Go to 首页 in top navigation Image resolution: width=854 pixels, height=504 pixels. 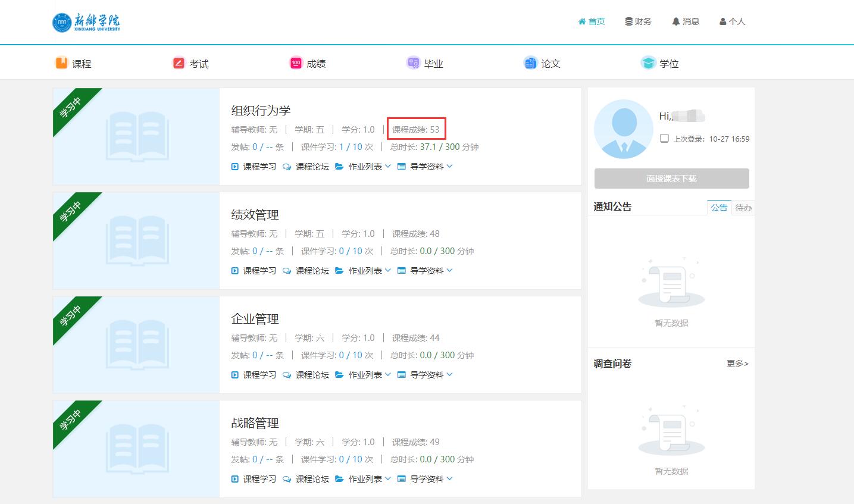[592, 21]
